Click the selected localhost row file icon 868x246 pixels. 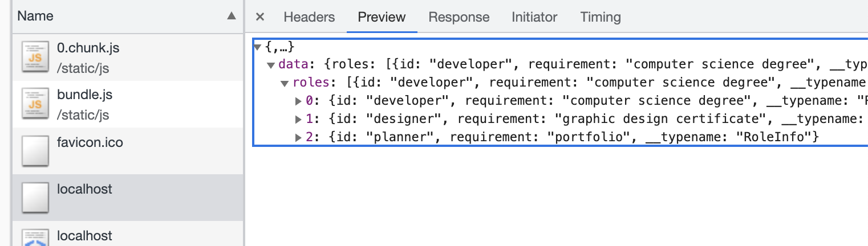coord(35,197)
